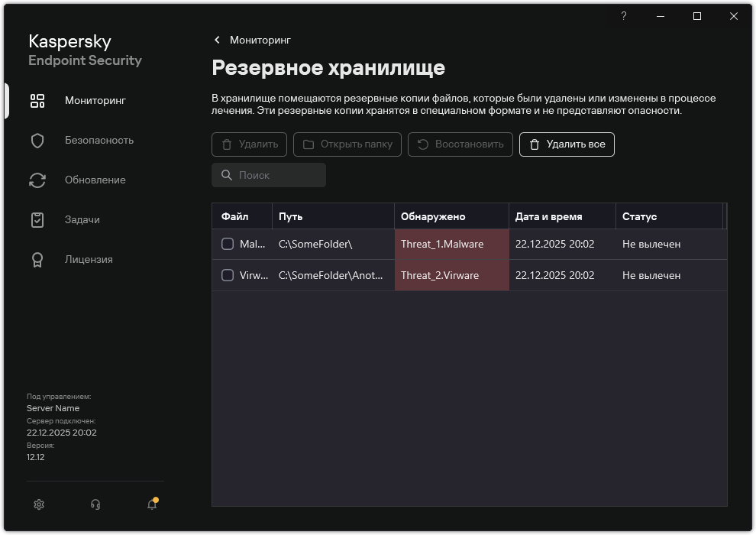This screenshot has height=535, width=756.
Task: Click the Удалить все button
Action: tap(567, 144)
